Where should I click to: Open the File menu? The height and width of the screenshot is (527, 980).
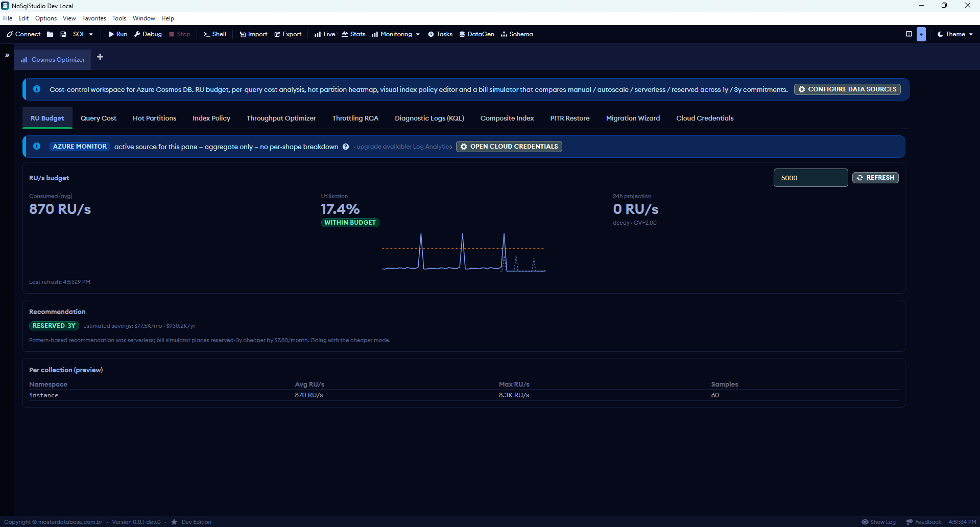pyautogui.click(x=8, y=18)
